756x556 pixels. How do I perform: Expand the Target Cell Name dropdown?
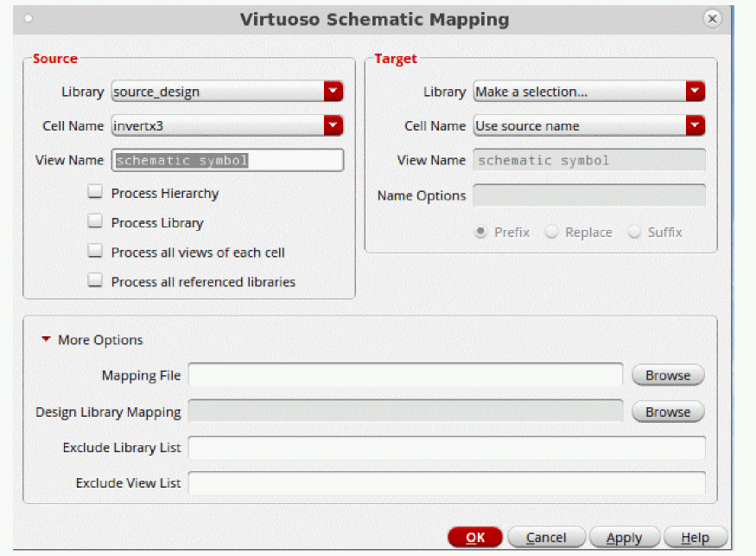tap(696, 125)
